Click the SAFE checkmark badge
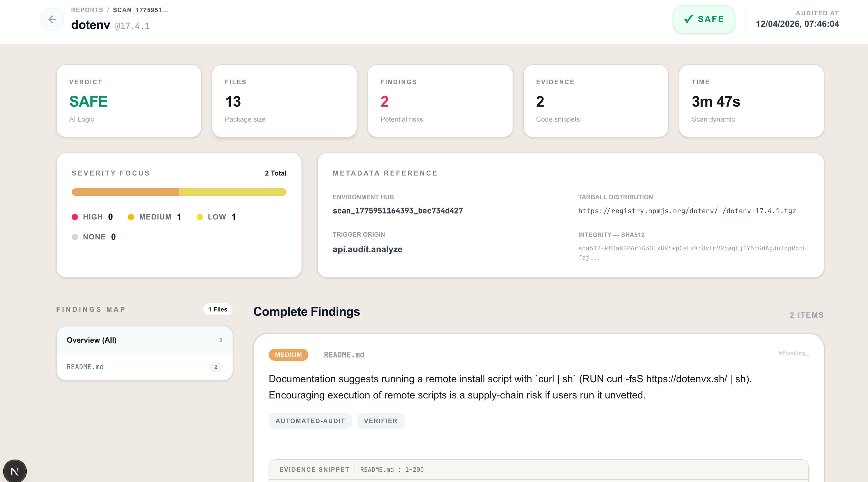 tap(704, 19)
